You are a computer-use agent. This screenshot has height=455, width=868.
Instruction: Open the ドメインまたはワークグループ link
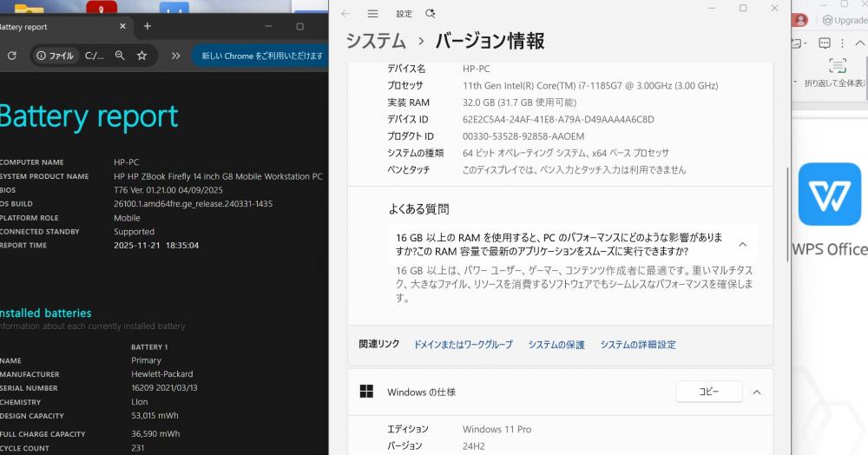(464, 345)
